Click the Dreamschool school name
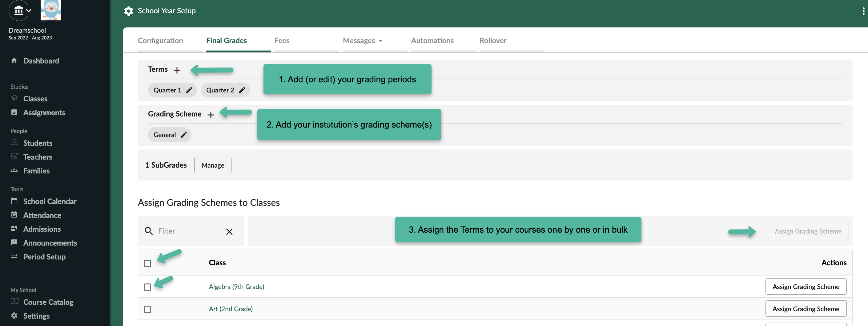The height and width of the screenshot is (326, 868). 27,30
